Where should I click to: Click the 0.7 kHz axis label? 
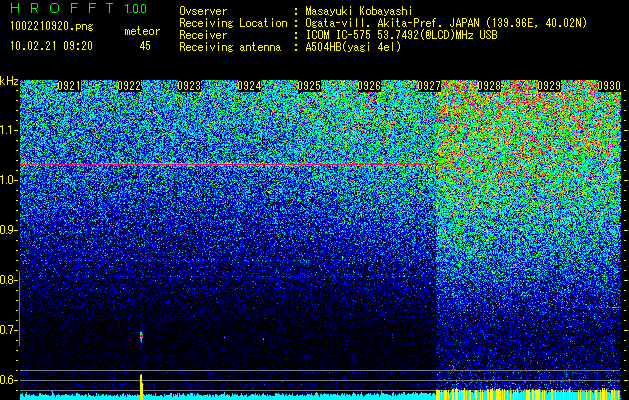click(x=8, y=330)
